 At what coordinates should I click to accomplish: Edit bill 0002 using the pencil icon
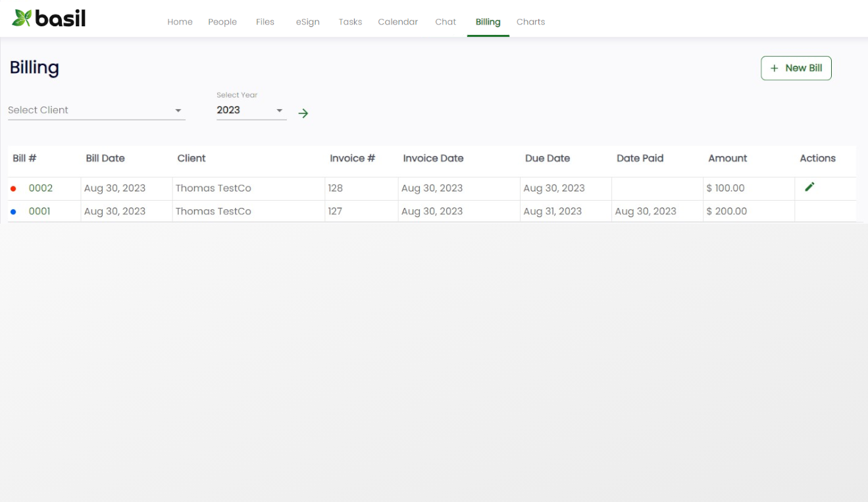tap(809, 186)
